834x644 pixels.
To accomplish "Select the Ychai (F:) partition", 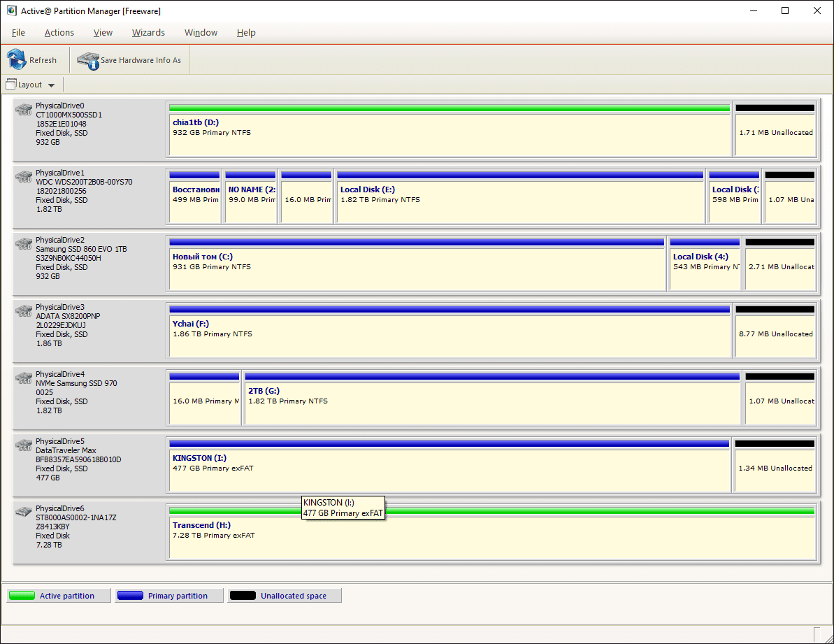I will pos(449,331).
